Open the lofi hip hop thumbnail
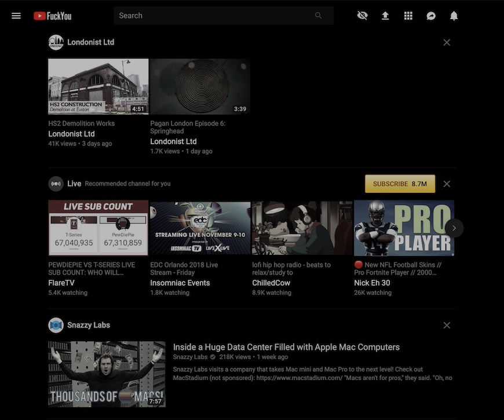The image size is (504, 420). tap(302, 228)
